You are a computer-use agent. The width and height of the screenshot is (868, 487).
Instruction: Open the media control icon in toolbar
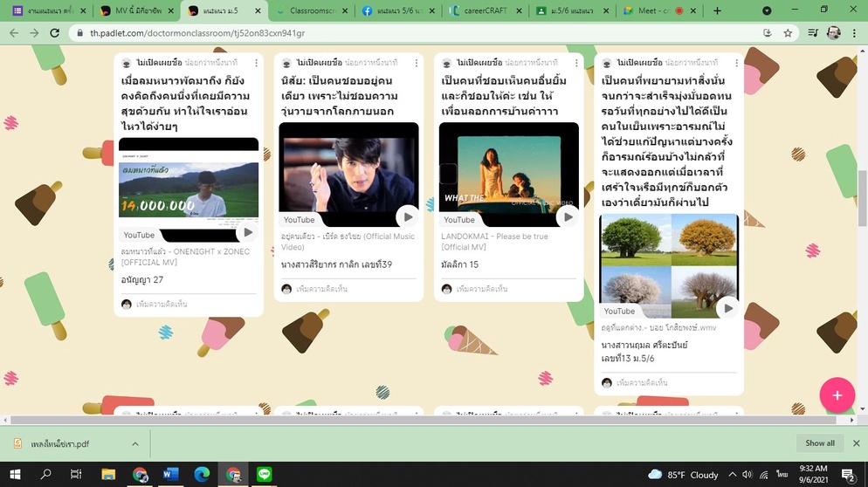(x=813, y=33)
